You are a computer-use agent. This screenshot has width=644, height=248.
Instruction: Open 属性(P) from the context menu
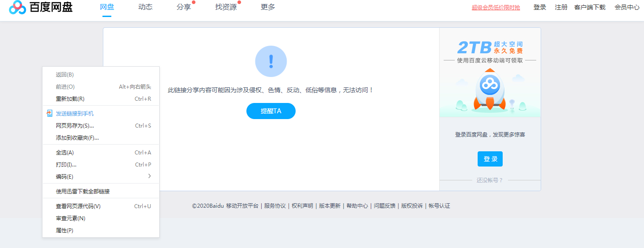[101, 231]
